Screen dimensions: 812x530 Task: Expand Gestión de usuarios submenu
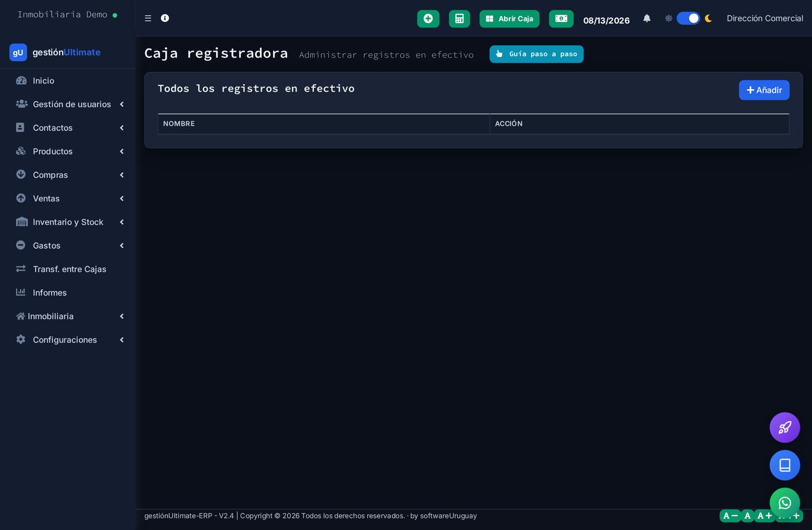coord(67,104)
